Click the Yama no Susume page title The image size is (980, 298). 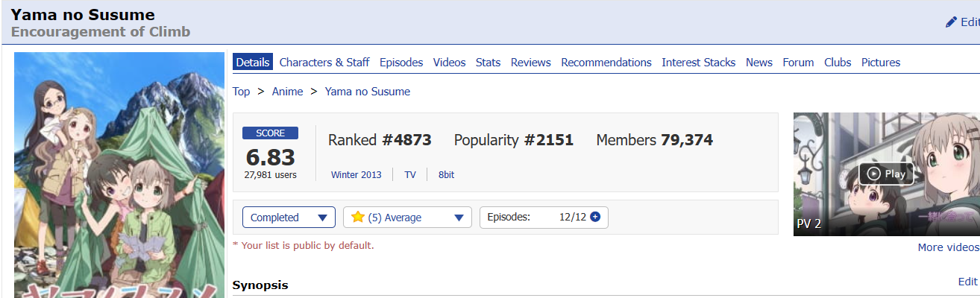[x=83, y=14]
